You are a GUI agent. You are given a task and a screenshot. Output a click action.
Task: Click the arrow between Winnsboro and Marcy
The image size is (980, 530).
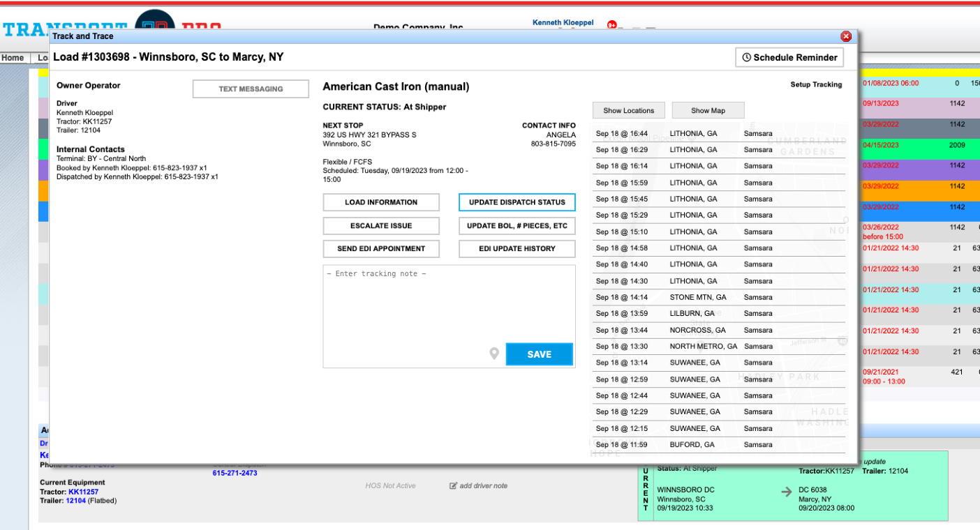[x=787, y=492]
